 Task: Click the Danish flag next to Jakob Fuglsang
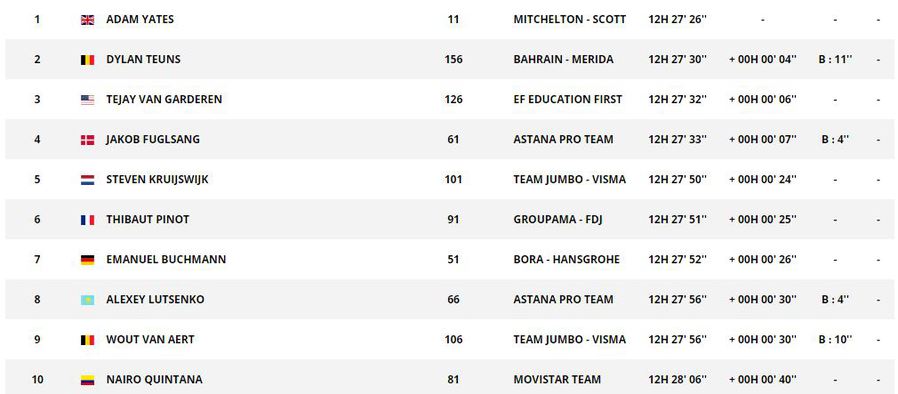pyautogui.click(x=87, y=140)
